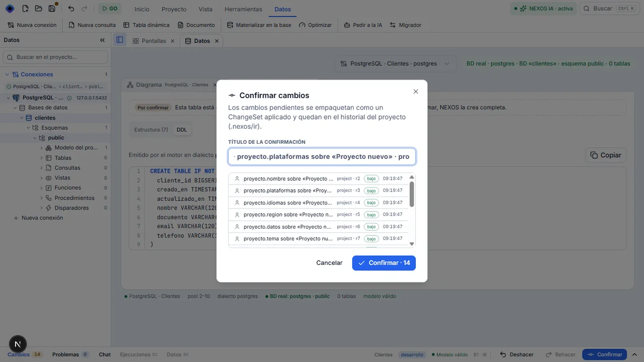The height and width of the screenshot is (362, 644).
Task: Open project via the folder icon
Action: coord(39,9)
